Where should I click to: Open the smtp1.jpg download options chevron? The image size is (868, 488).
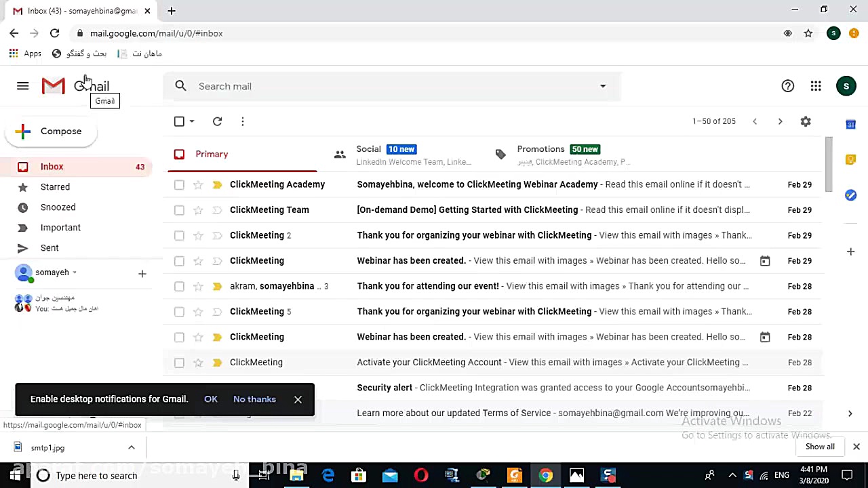coord(132,447)
